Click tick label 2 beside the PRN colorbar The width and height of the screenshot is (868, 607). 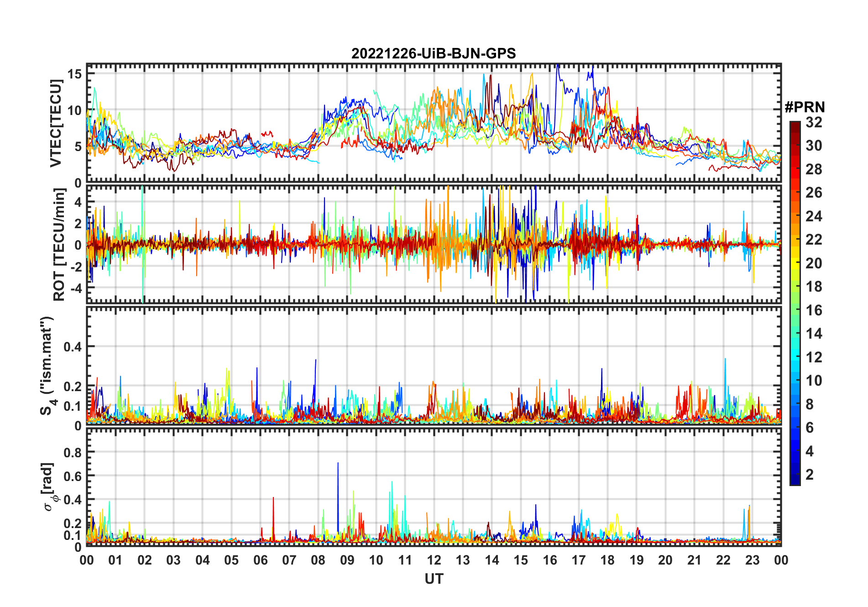(810, 474)
